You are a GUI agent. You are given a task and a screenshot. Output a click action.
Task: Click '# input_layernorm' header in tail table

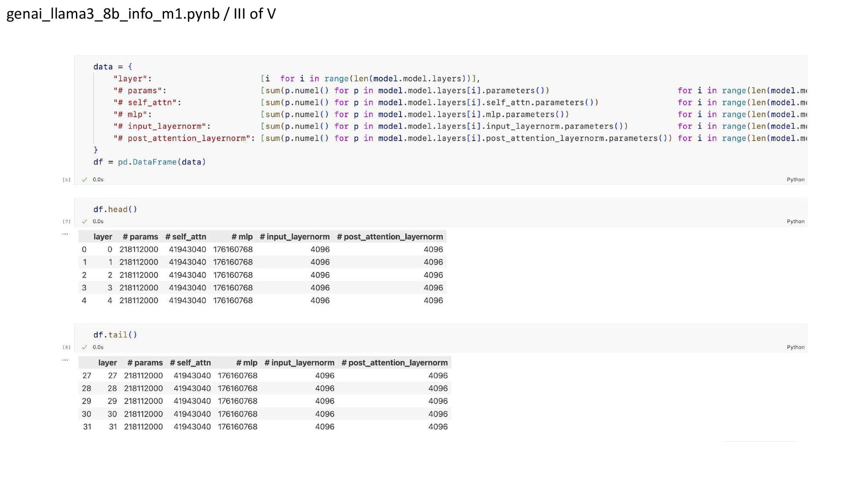coord(299,363)
